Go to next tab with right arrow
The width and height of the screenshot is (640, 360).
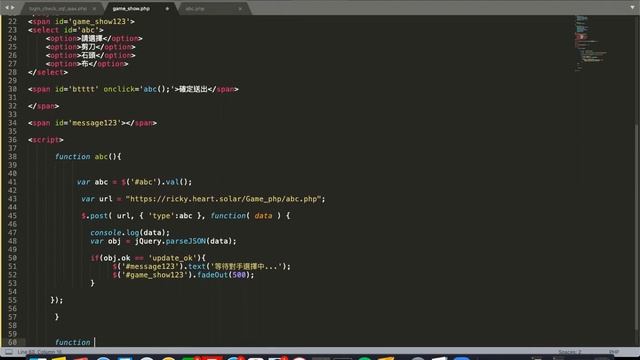click(x=13, y=8)
